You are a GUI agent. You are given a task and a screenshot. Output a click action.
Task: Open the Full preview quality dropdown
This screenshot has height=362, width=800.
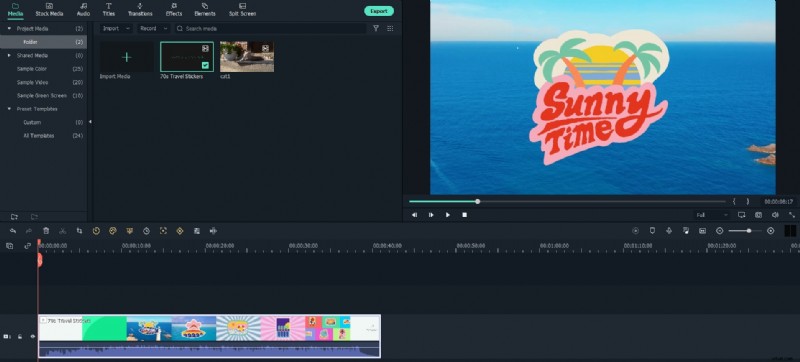tap(712, 215)
